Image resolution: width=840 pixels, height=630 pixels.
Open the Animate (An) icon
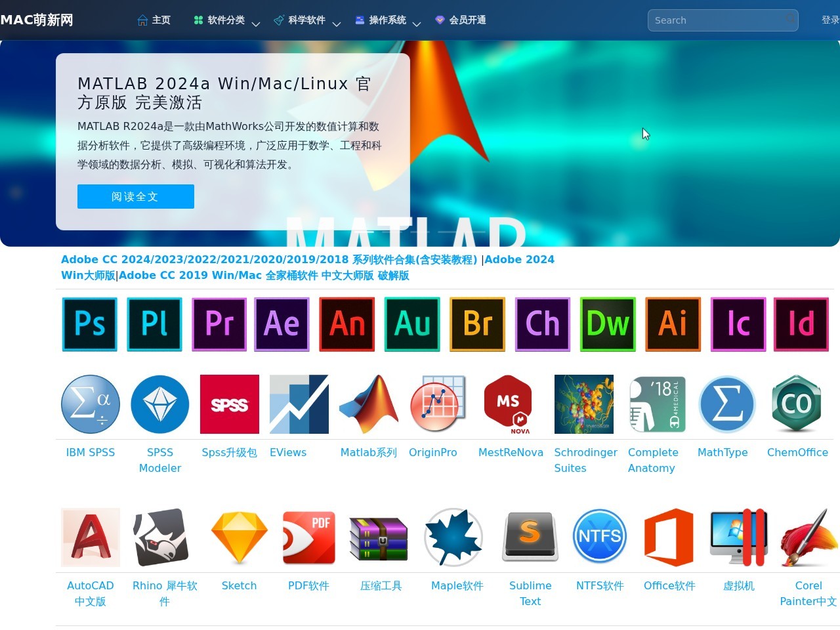click(x=347, y=324)
